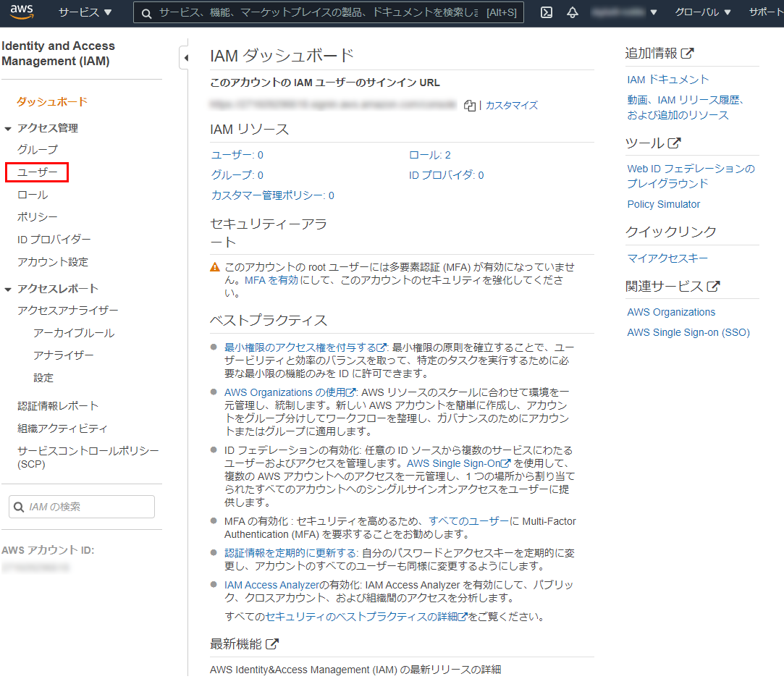
Task: Open 認証情報レポート in sidebar
Action: tap(57, 406)
